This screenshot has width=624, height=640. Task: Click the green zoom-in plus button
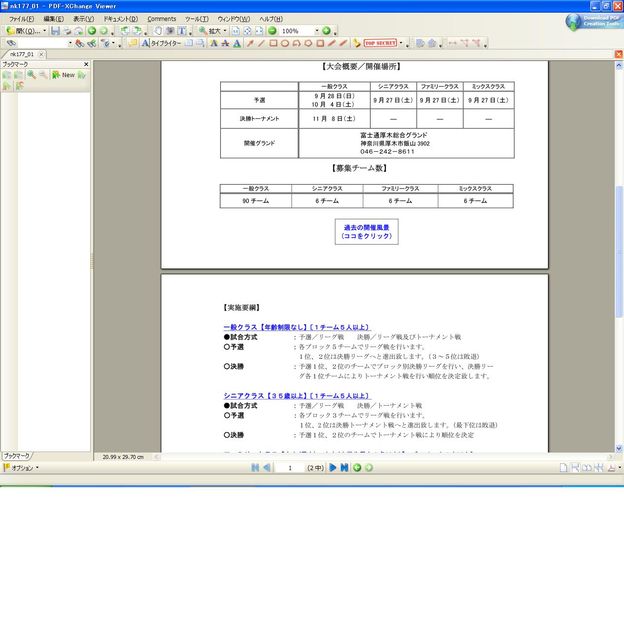[326, 31]
